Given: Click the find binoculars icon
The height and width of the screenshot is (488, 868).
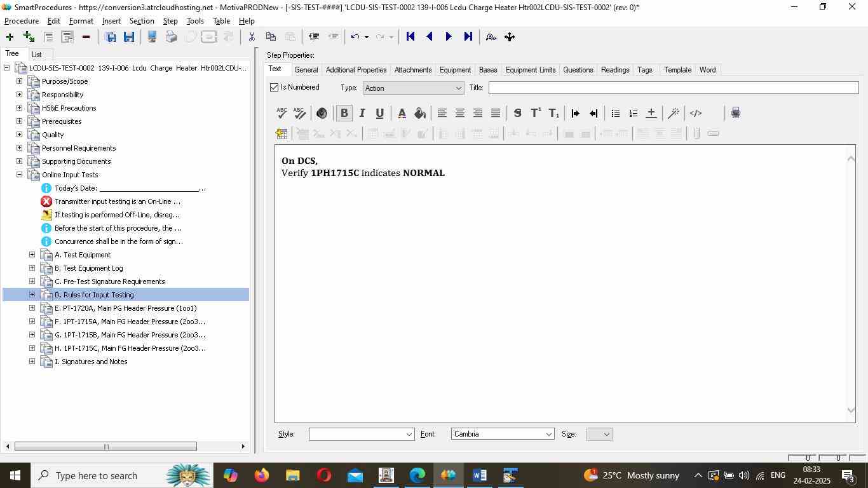Looking at the screenshot, I should 491,37.
